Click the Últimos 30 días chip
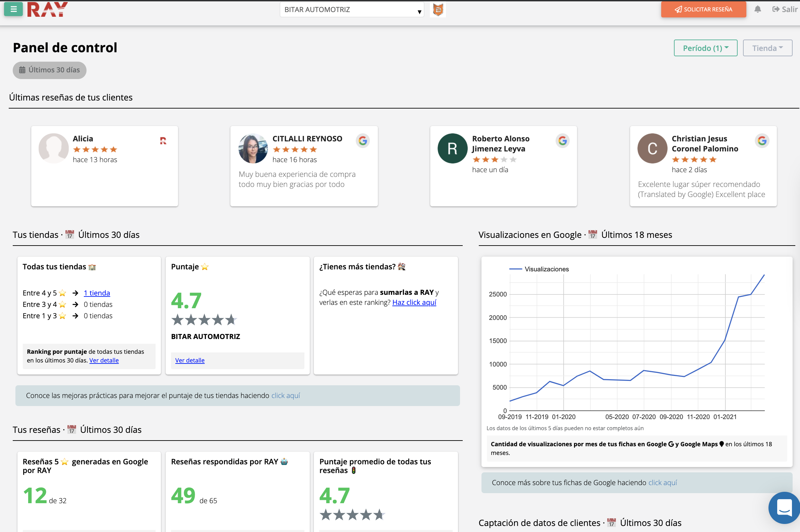 (49, 70)
